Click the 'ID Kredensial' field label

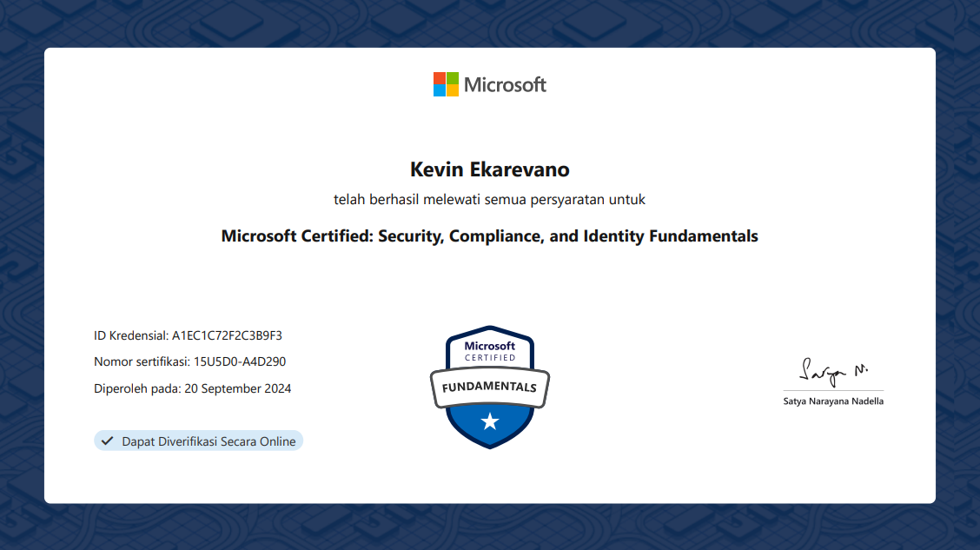(130, 335)
